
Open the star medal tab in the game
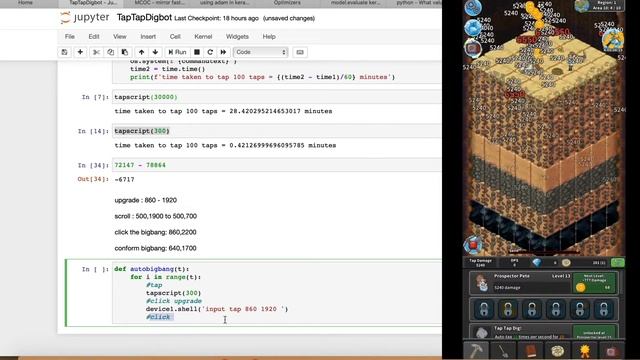tap(584, 350)
